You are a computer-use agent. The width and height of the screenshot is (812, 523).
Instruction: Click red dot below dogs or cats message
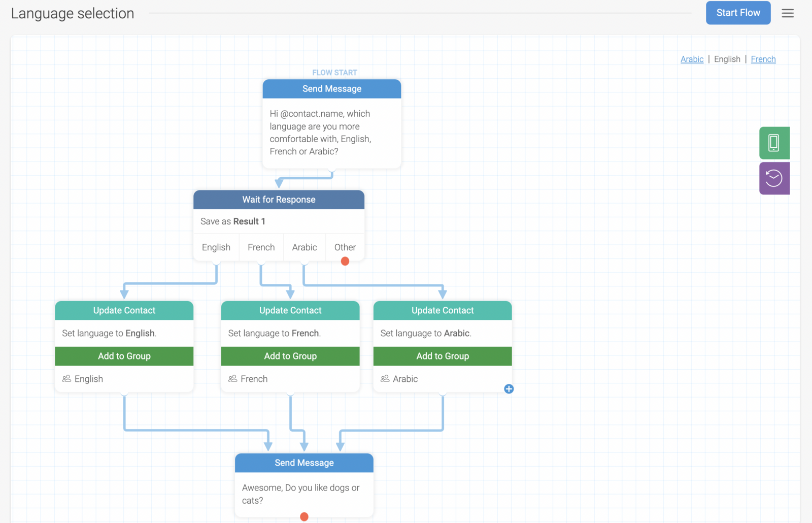pos(304,517)
